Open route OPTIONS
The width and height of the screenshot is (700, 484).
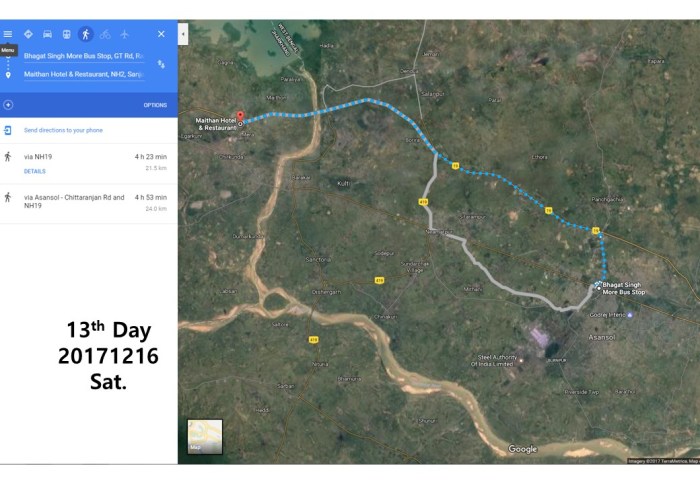pyautogui.click(x=155, y=105)
